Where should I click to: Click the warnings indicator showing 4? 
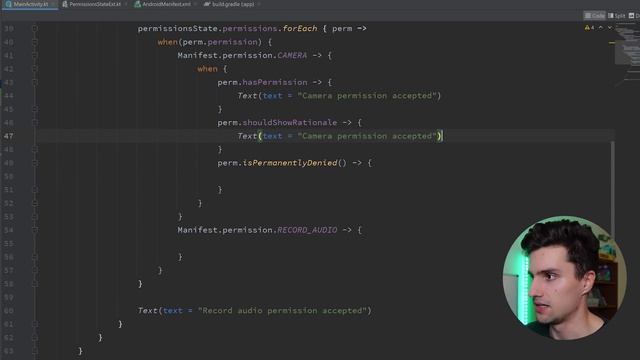(x=589, y=28)
